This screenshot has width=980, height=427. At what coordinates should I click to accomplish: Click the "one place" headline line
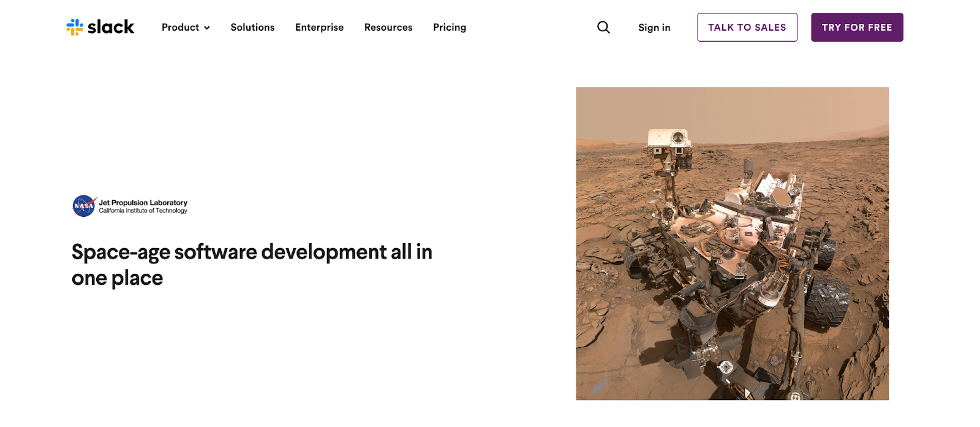(x=118, y=278)
